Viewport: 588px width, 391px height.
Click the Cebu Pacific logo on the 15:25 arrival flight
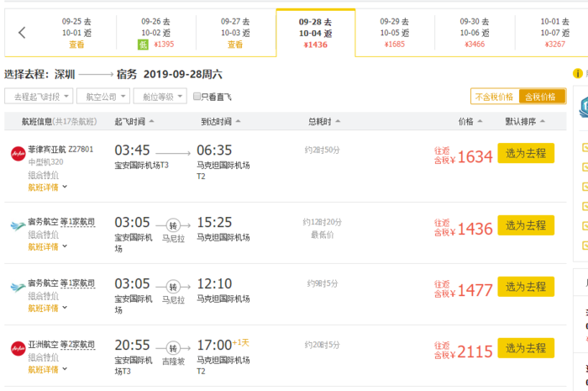click(x=17, y=225)
